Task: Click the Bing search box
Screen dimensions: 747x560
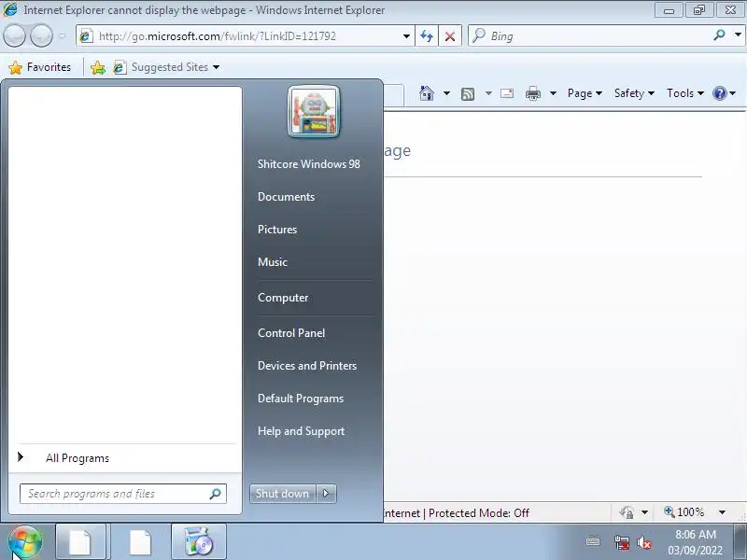Action: pos(591,36)
